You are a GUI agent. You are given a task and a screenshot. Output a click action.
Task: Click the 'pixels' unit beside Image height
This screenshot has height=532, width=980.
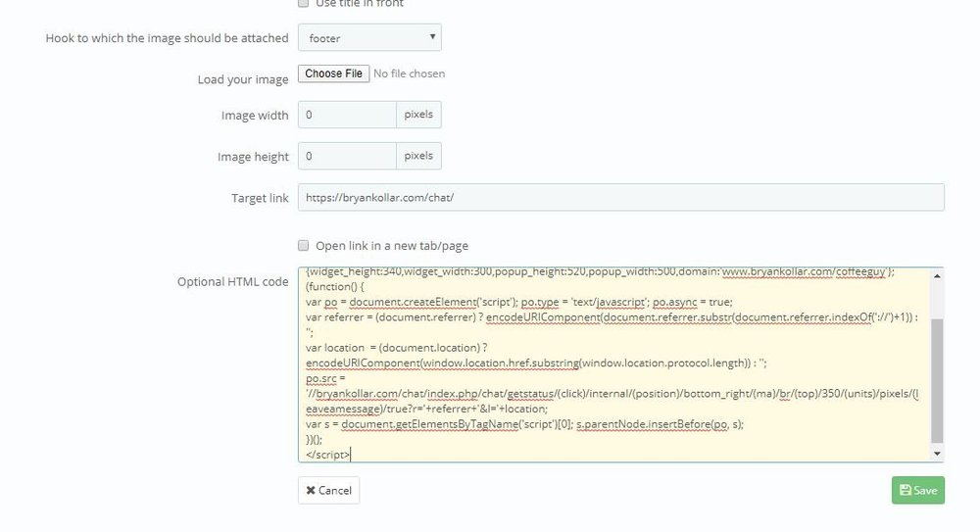tap(418, 156)
